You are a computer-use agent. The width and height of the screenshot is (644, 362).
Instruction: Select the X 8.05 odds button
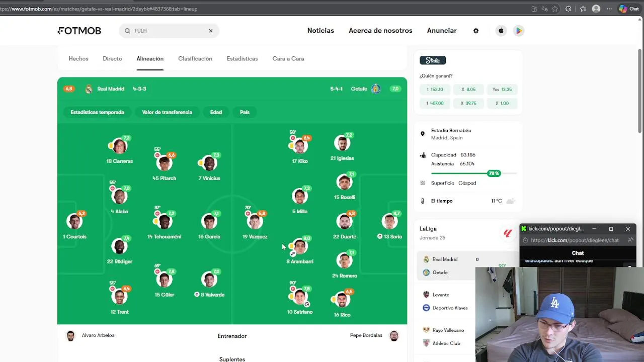click(x=468, y=89)
